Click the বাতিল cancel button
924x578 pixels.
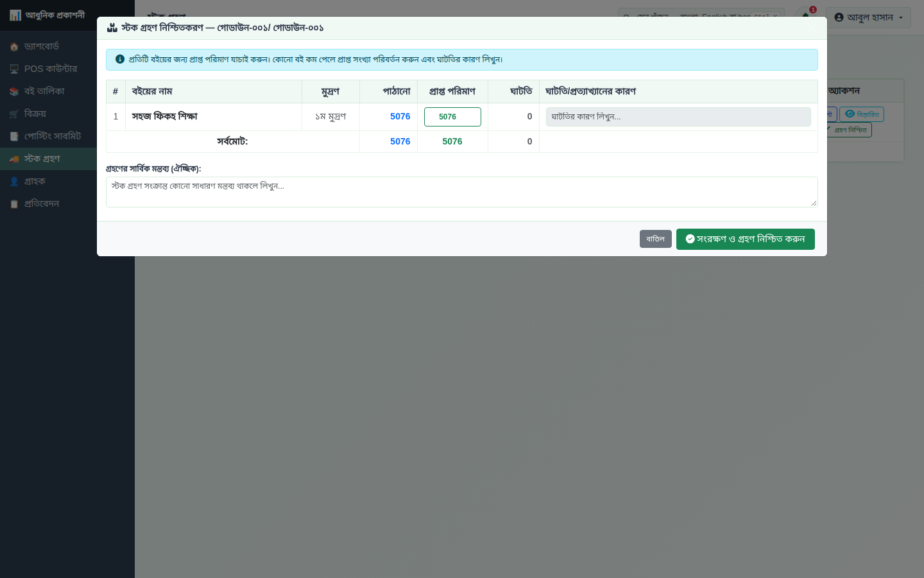[656, 239]
